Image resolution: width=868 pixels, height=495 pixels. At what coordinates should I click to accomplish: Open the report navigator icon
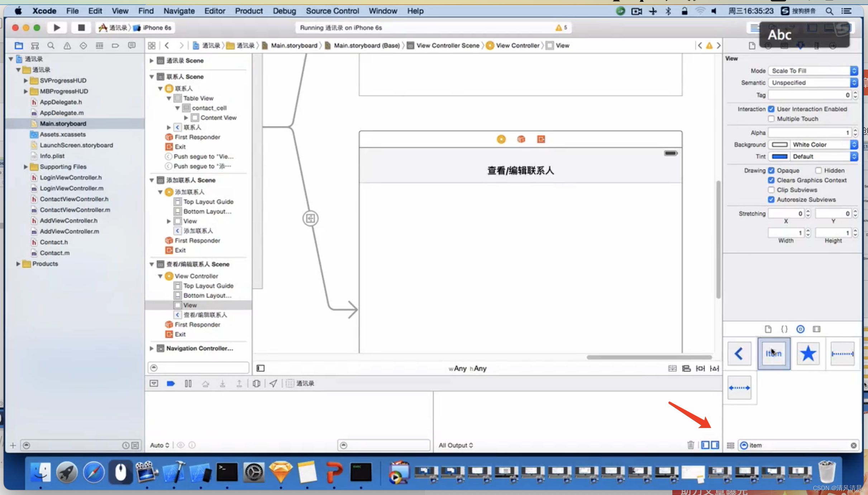tap(132, 46)
